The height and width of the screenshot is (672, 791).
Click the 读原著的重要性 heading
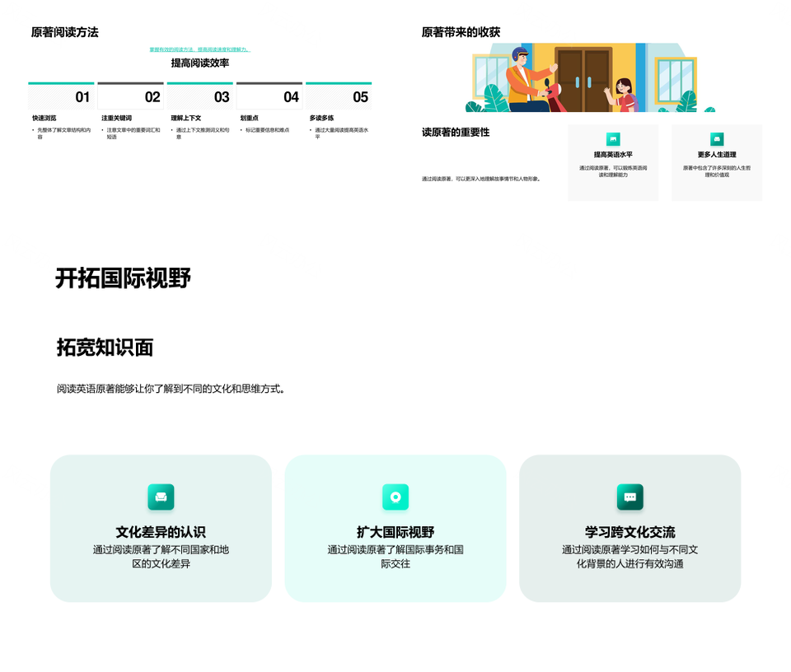[456, 132]
